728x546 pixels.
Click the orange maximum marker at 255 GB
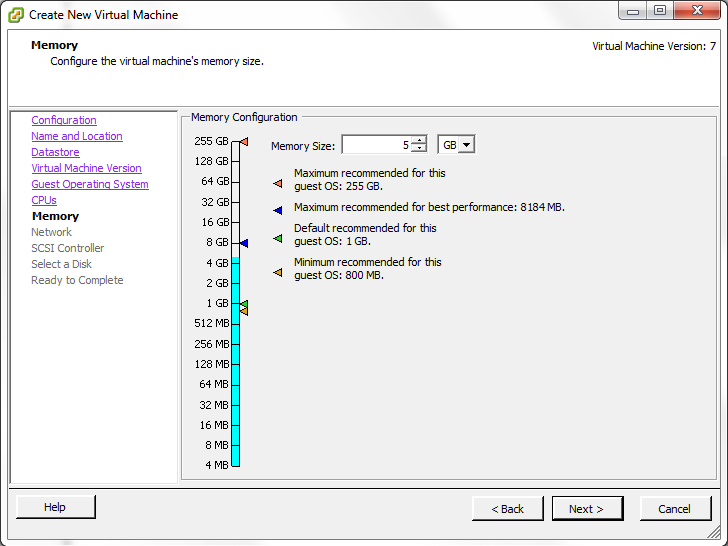coord(244,141)
